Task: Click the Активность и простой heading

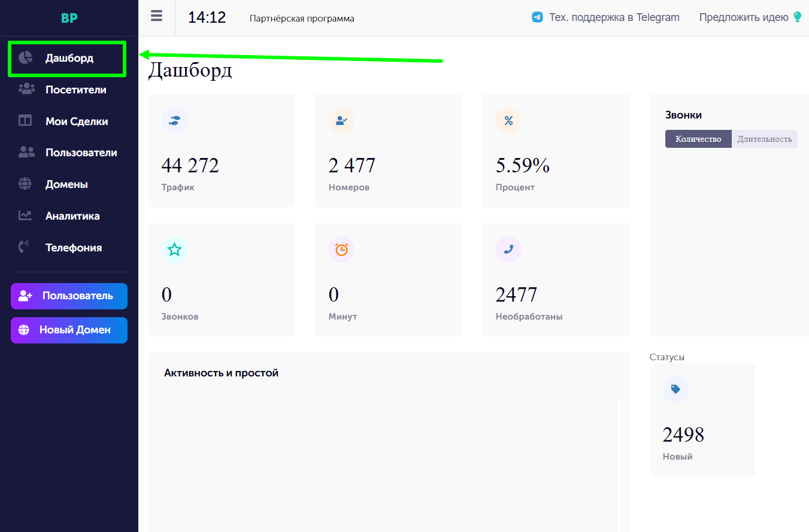Action: pos(221,373)
